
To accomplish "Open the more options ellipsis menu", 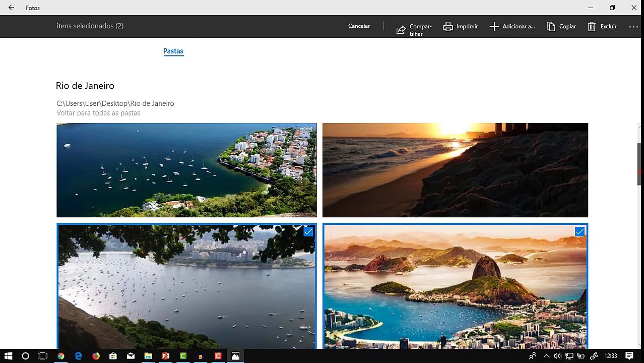I will (633, 26).
